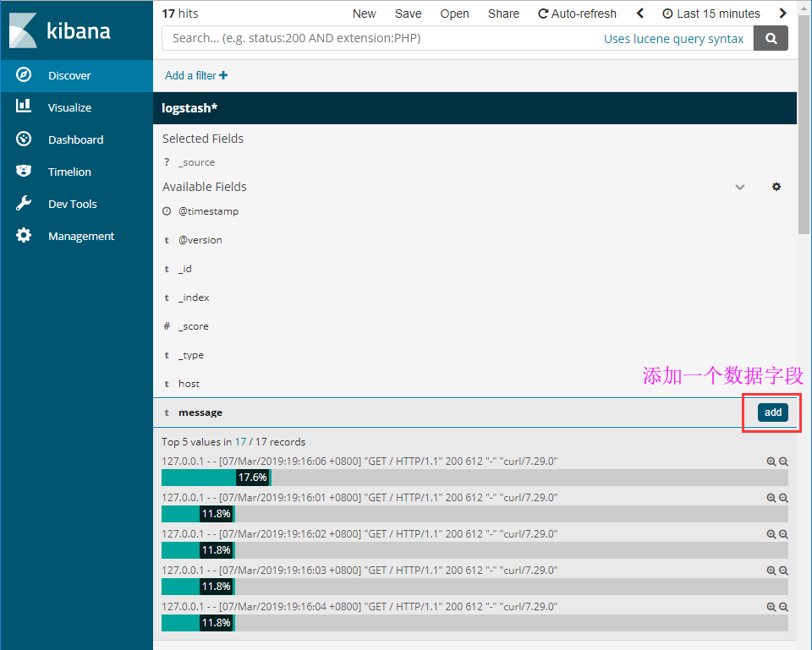This screenshot has height=650, width=812.
Task: Click the Kibana logo
Action: click(x=59, y=30)
